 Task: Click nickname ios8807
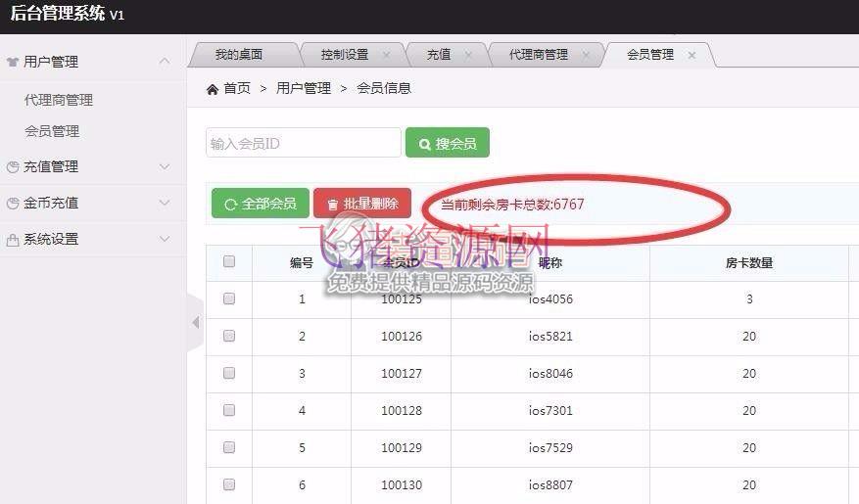(550, 485)
